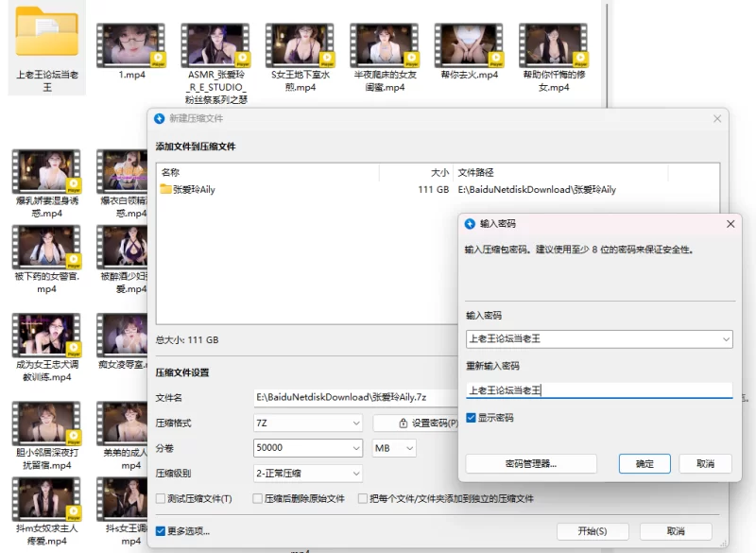
Task: Click the 新建压缩文件 dialog title icon
Action: click(159, 118)
